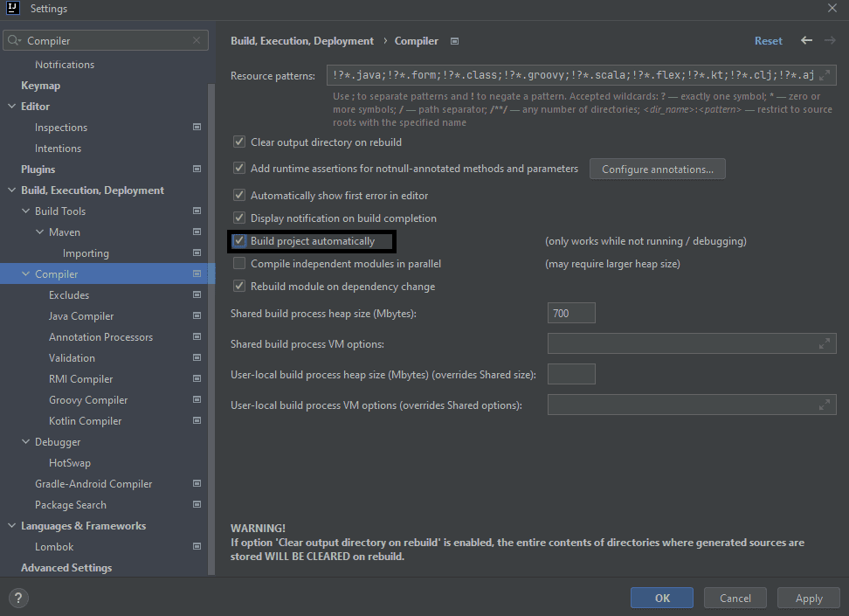
Task: Go back with the left arrow
Action: [x=807, y=41]
